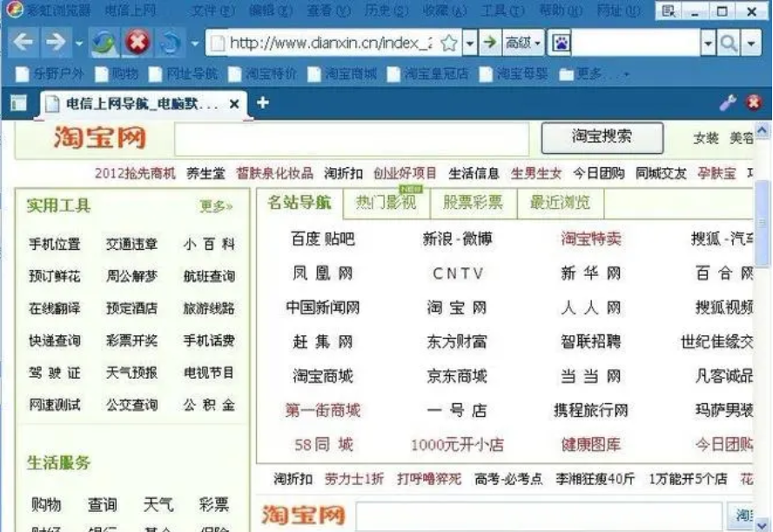Close the 电信上网导航 tab
The width and height of the screenshot is (773, 532).
click(x=234, y=104)
